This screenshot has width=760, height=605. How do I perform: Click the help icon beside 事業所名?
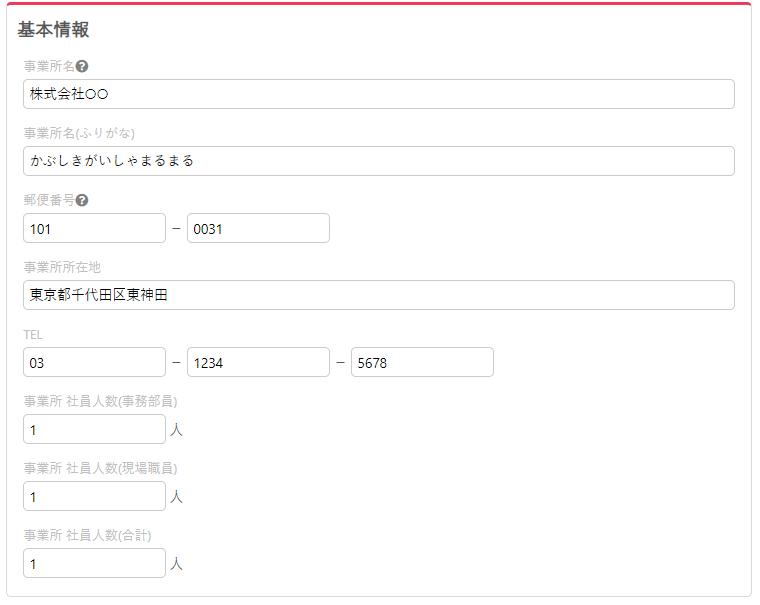(82, 66)
